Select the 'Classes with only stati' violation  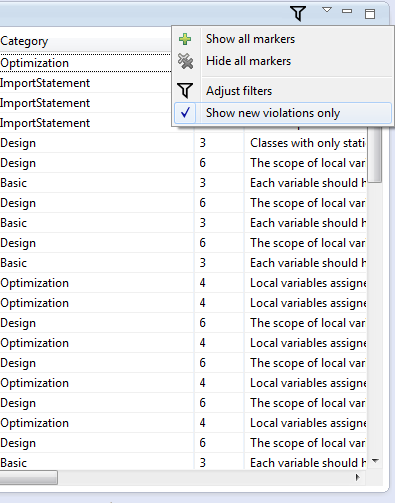(308, 143)
